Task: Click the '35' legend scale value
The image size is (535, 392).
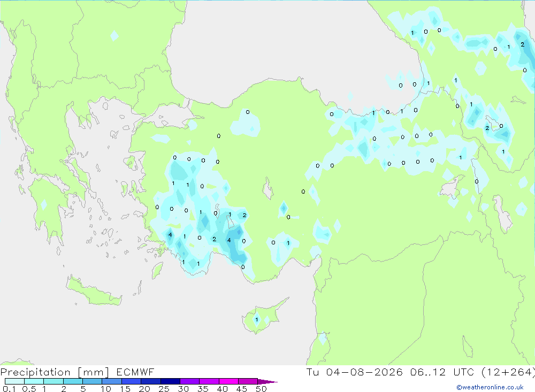Action: click(203, 389)
